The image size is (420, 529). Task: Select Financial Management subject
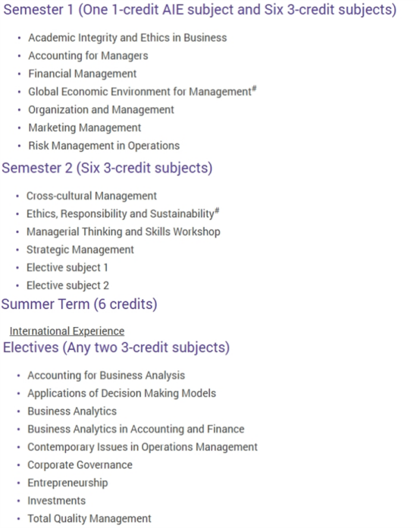pos(82,74)
